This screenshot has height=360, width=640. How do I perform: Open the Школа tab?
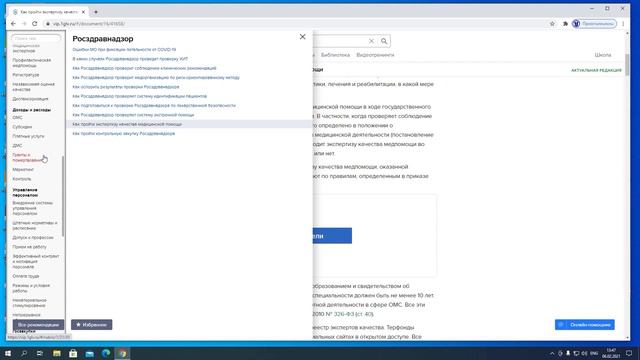pos(603,55)
